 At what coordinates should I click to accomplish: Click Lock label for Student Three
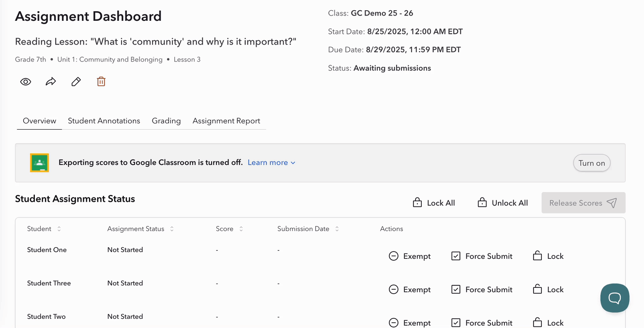[555, 290]
